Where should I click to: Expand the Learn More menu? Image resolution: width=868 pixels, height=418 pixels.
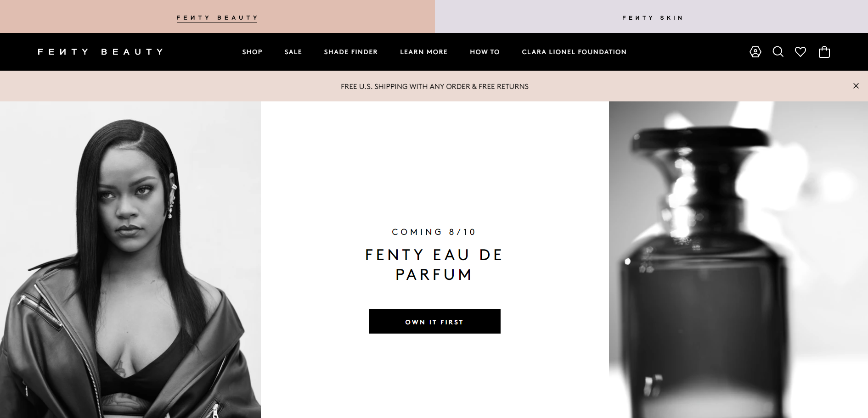[x=423, y=52]
